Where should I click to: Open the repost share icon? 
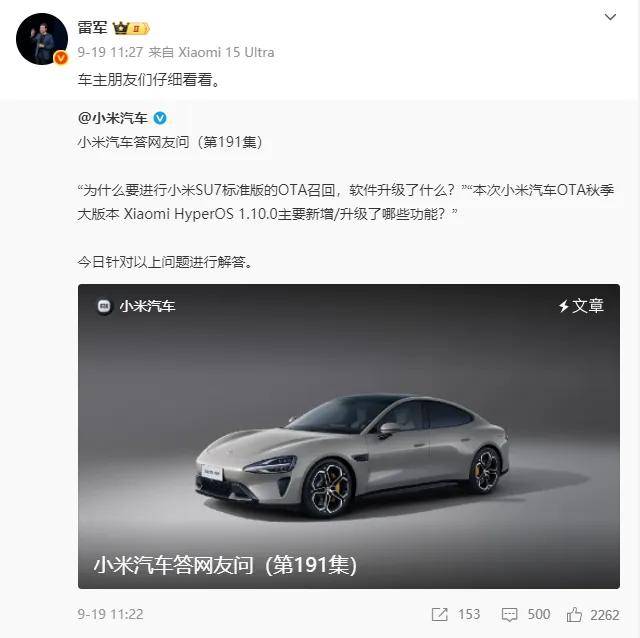(x=439, y=614)
